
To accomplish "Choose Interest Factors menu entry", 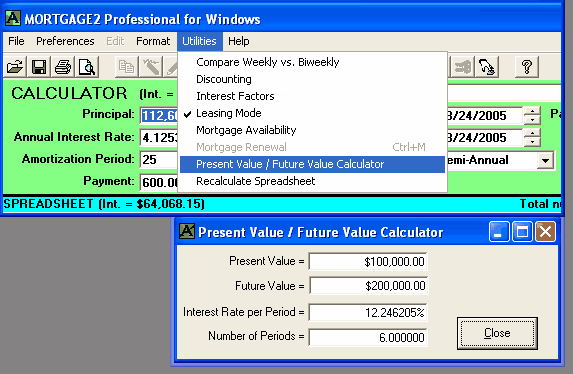I will coord(312,96).
